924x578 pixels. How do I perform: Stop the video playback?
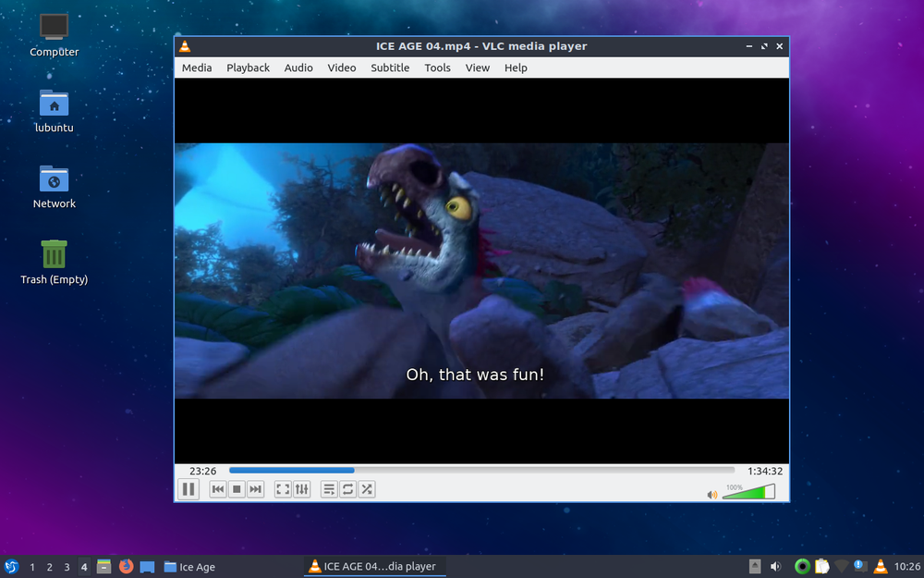pyautogui.click(x=237, y=489)
